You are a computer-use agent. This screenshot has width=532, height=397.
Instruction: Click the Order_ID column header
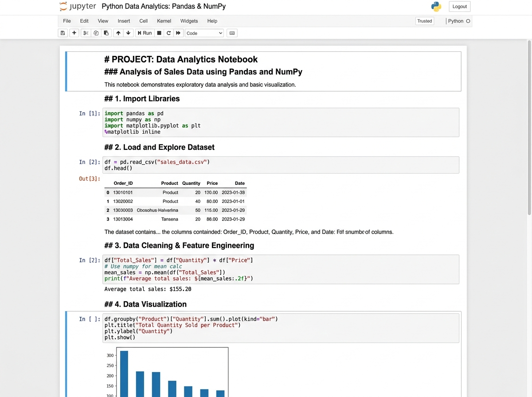(x=123, y=183)
